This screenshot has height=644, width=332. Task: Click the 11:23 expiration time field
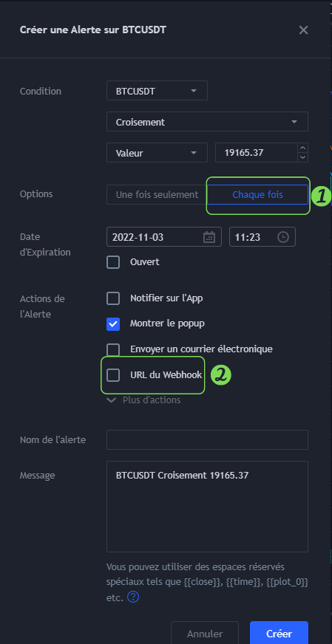pyautogui.click(x=262, y=237)
